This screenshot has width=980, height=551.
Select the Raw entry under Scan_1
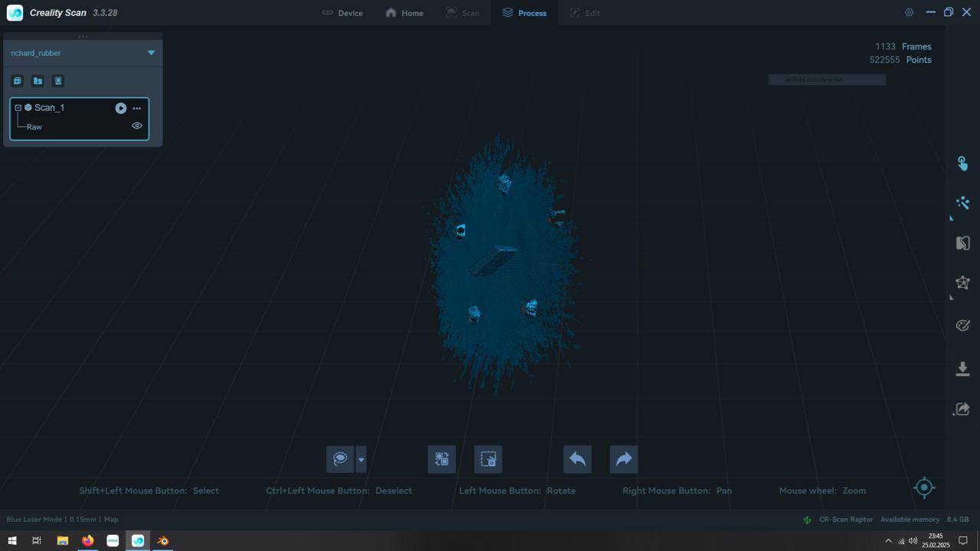pos(34,127)
